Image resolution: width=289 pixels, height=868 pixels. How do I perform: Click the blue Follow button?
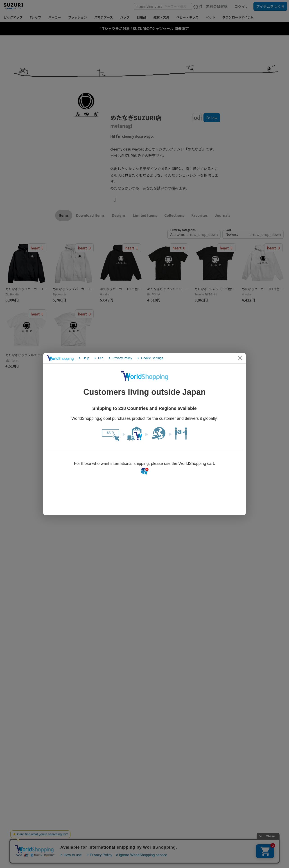[x=212, y=118]
